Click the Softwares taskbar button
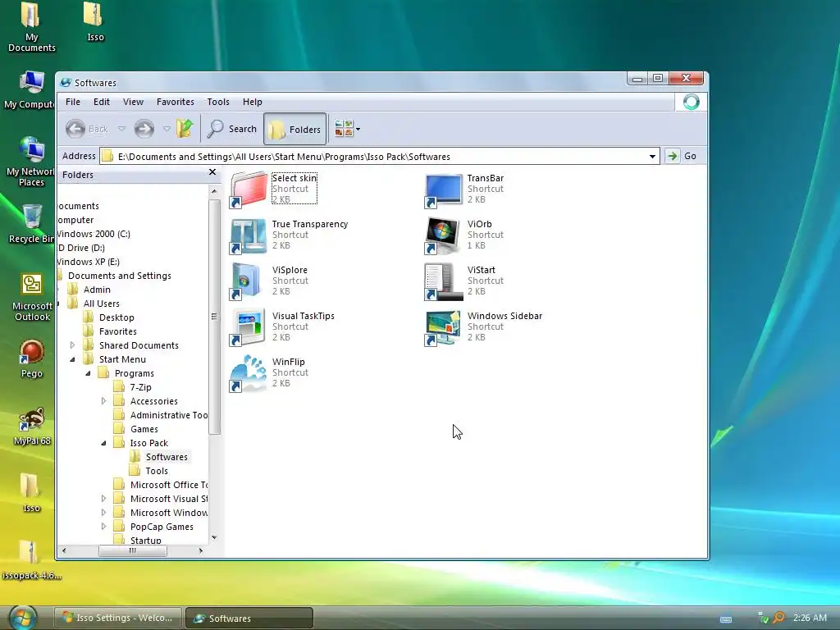The image size is (840, 630). coord(249,618)
